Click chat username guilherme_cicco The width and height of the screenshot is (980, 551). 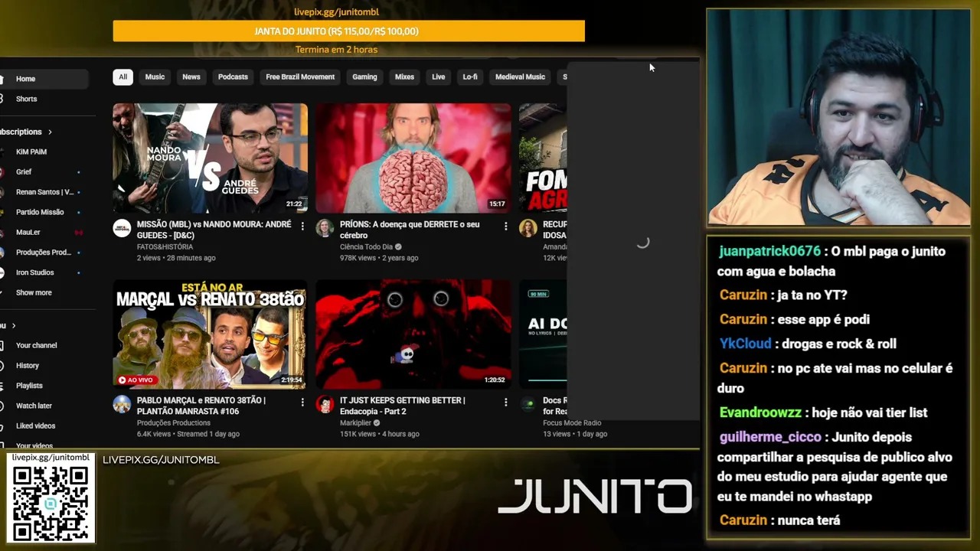[770, 437]
